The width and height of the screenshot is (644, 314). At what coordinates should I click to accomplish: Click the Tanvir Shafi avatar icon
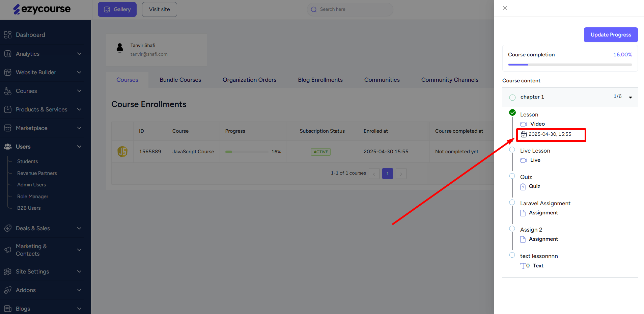[120, 47]
